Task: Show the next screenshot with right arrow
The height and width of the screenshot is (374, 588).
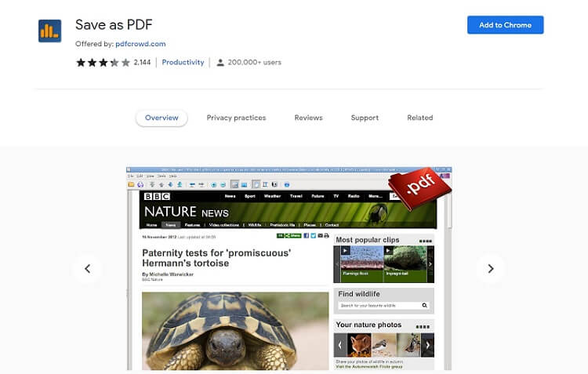Action: (491, 269)
